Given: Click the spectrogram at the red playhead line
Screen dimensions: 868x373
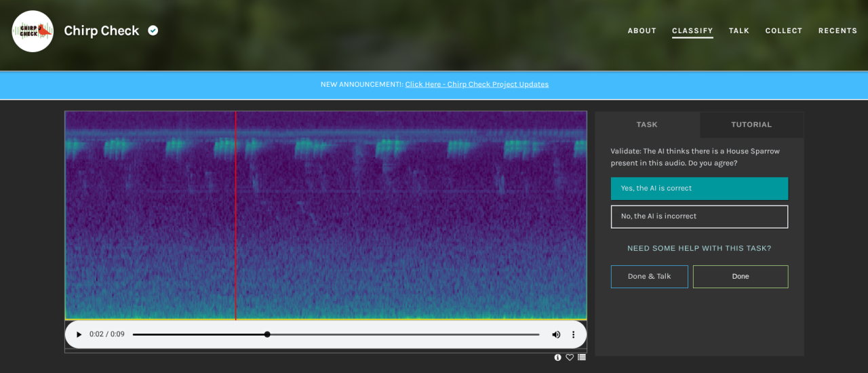Looking at the screenshot, I should pyautogui.click(x=235, y=215).
